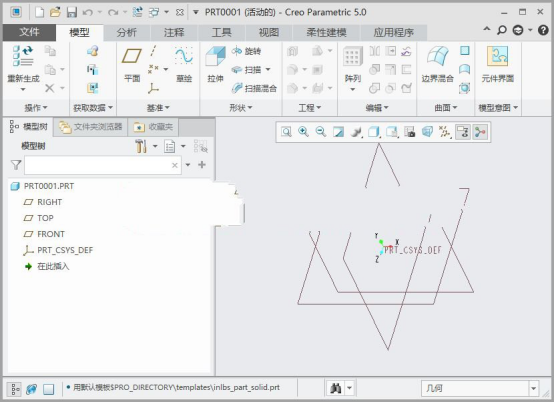Click the 重新生成 regenerate button
Viewport: 554px width, 402px height.
pyautogui.click(x=23, y=67)
